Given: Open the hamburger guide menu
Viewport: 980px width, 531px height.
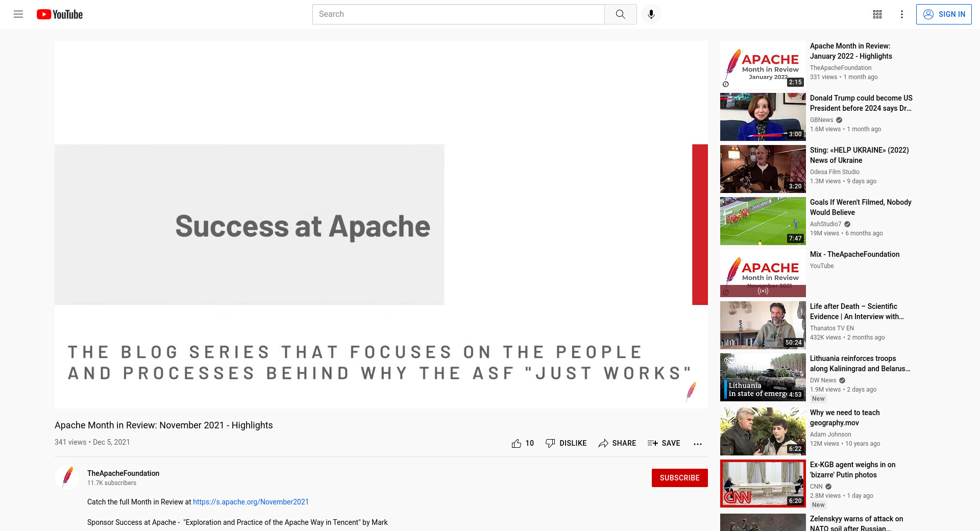Looking at the screenshot, I should pos(18,14).
